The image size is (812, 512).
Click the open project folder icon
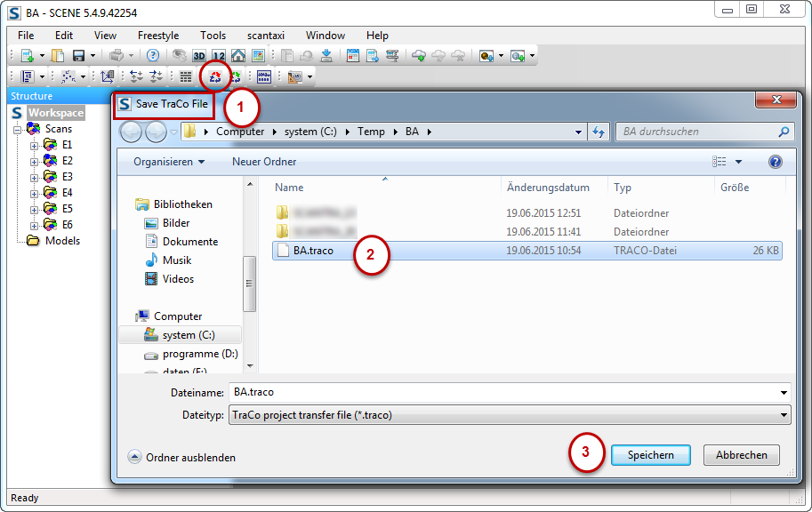[58, 55]
